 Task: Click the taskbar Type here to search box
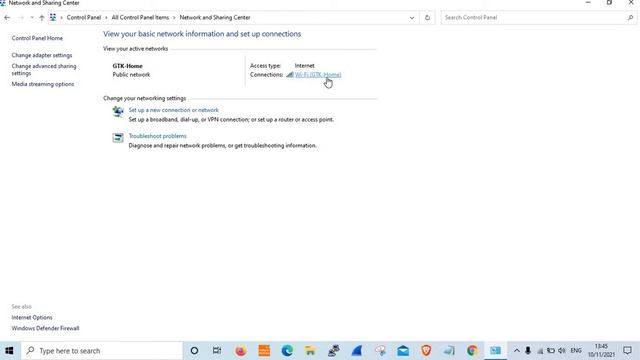point(102,351)
